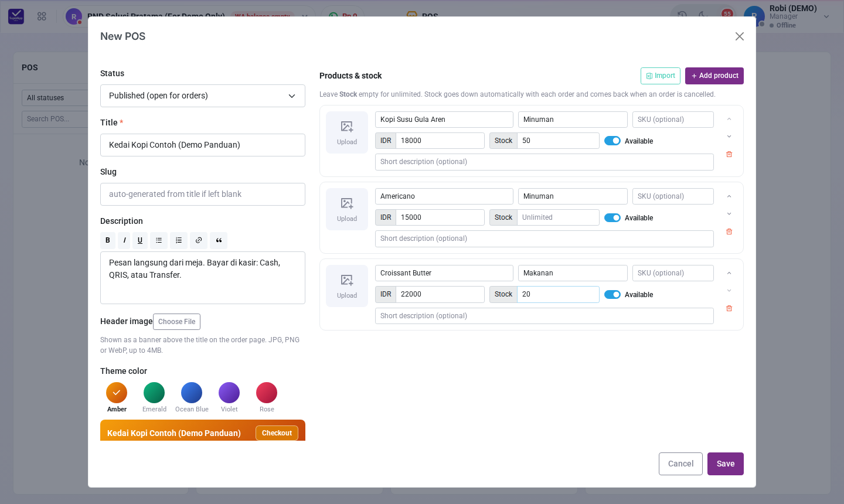Delete the Kopi Susu Gula Aren product
This screenshot has height=504, width=844.
[729, 154]
